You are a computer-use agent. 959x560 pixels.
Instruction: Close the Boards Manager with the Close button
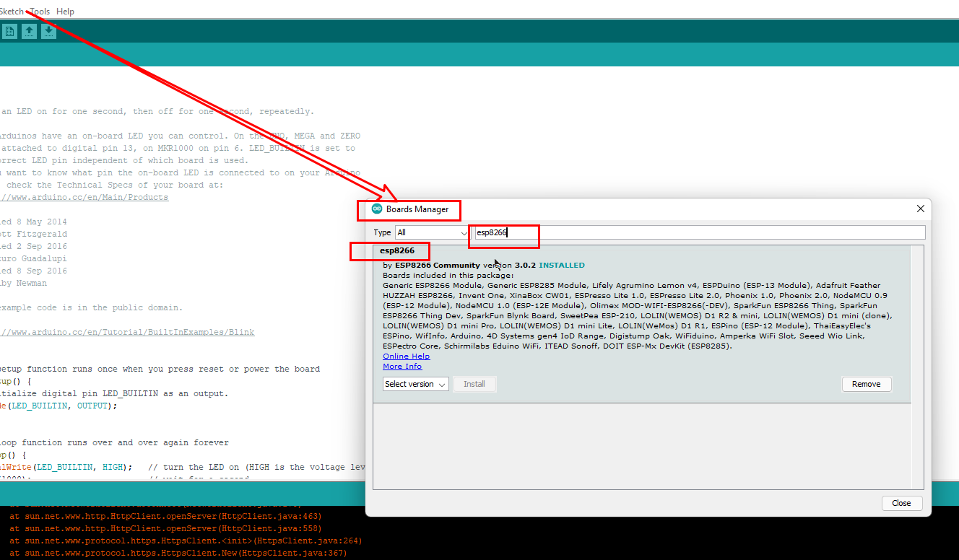pos(901,502)
